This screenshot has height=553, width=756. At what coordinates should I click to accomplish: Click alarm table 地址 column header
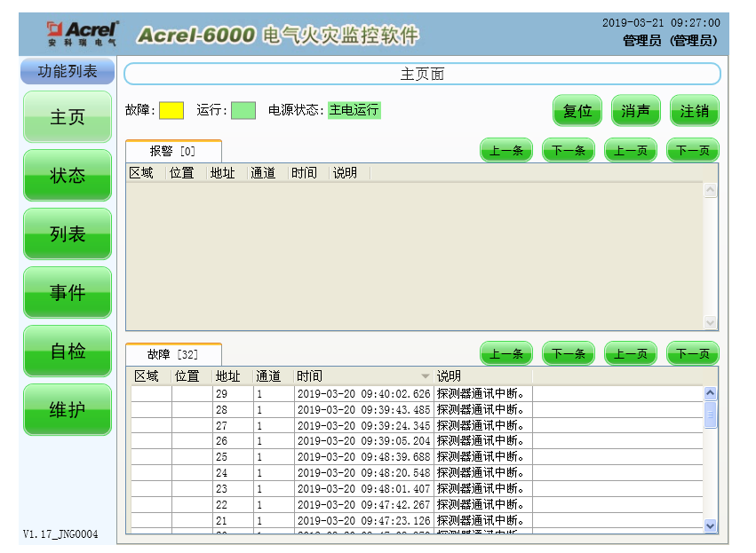tap(227, 172)
